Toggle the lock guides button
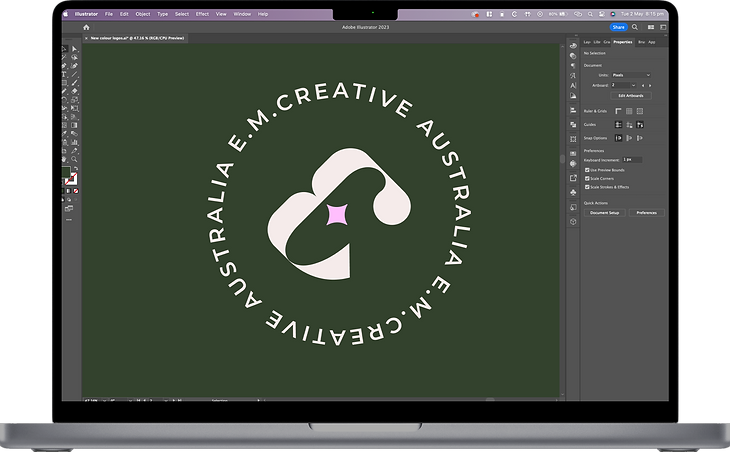 click(629, 125)
